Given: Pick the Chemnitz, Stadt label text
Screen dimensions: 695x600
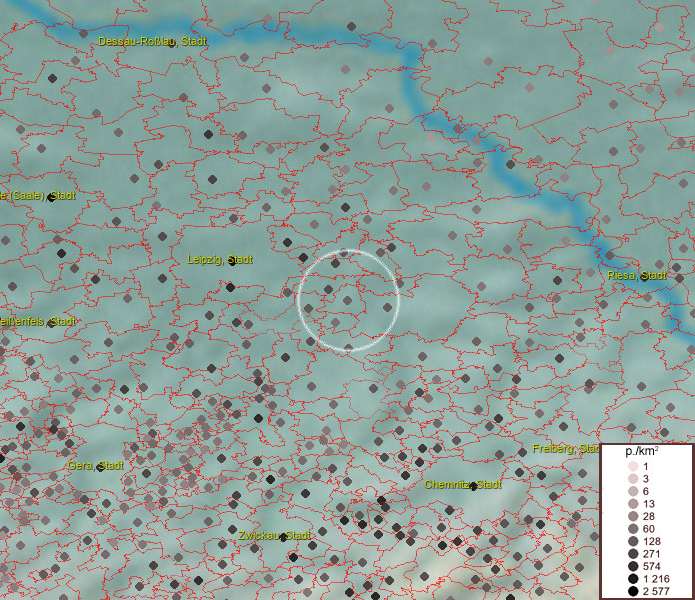Looking at the screenshot, I should [462, 484].
